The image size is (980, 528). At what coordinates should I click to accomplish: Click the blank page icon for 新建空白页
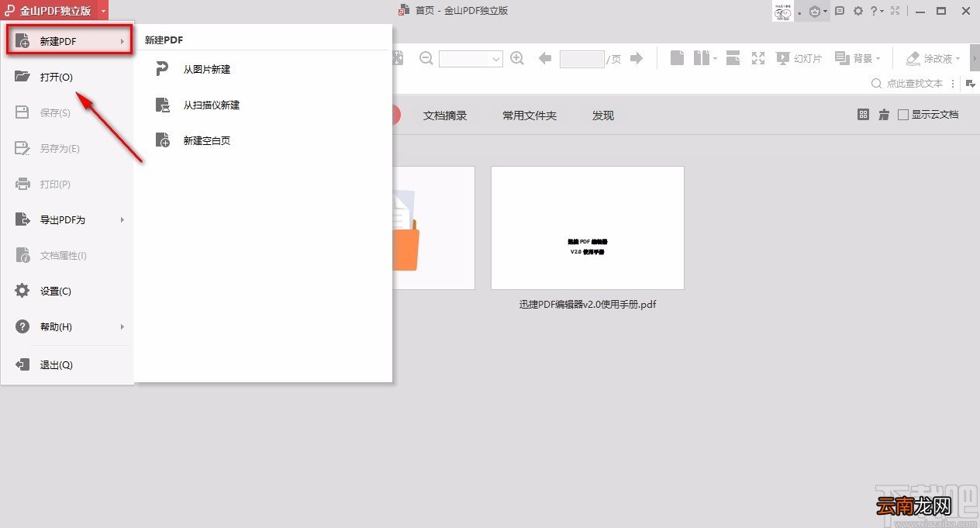pyautogui.click(x=162, y=141)
